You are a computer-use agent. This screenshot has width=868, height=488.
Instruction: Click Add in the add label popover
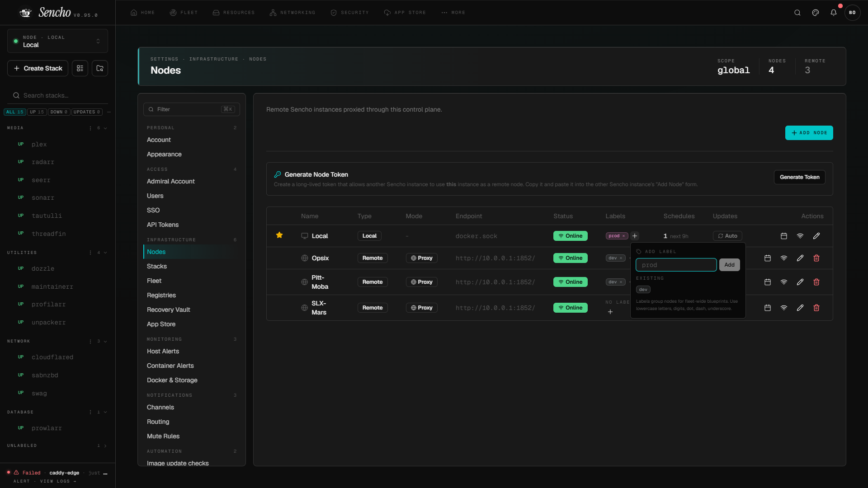coord(729,265)
